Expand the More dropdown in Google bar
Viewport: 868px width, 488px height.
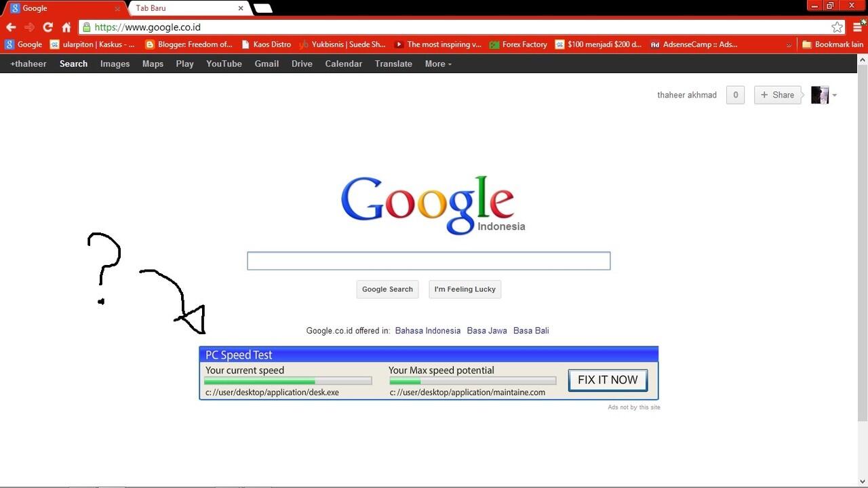click(438, 64)
